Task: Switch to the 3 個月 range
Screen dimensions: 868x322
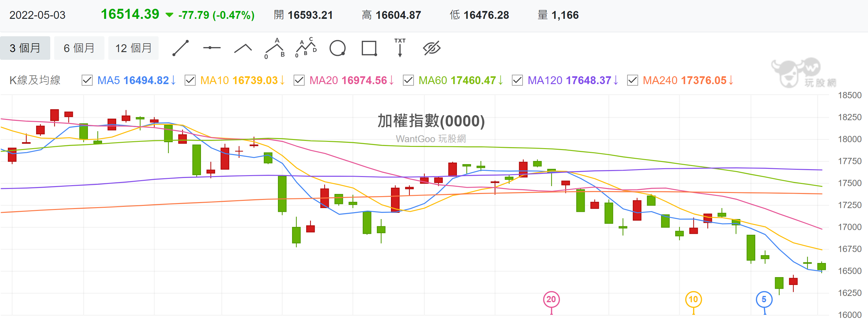Action: [x=25, y=48]
